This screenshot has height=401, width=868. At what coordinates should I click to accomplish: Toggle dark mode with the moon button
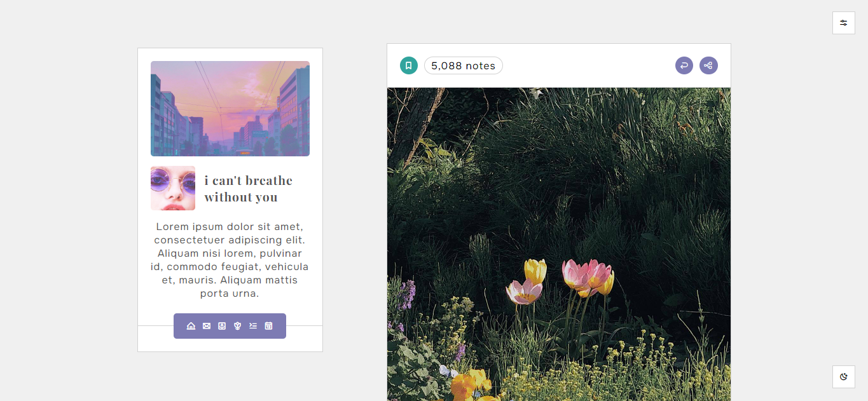(x=844, y=377)
